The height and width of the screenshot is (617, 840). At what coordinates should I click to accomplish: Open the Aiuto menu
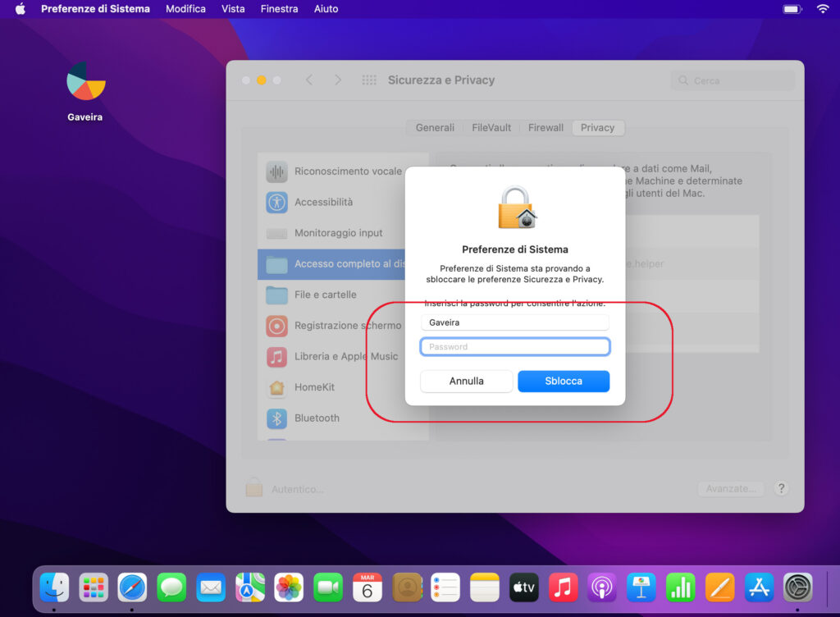[x=326, y=8]
